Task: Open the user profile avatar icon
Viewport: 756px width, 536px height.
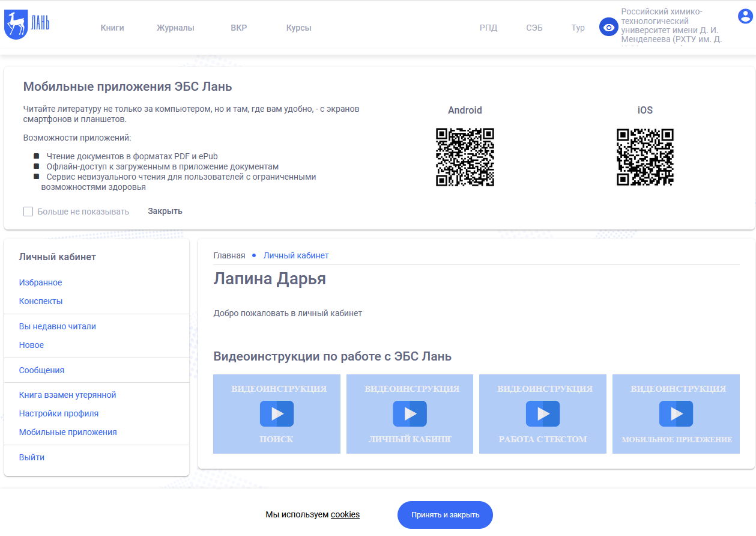Action: point(745,16)
